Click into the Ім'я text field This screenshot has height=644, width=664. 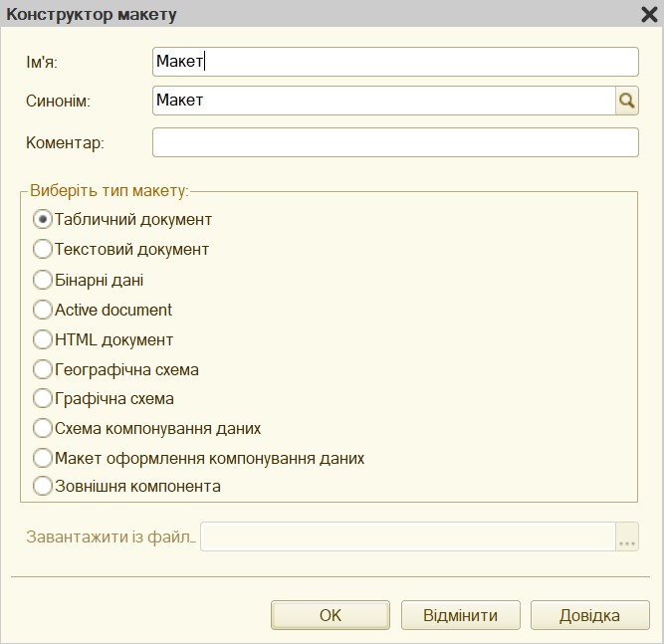395,62
